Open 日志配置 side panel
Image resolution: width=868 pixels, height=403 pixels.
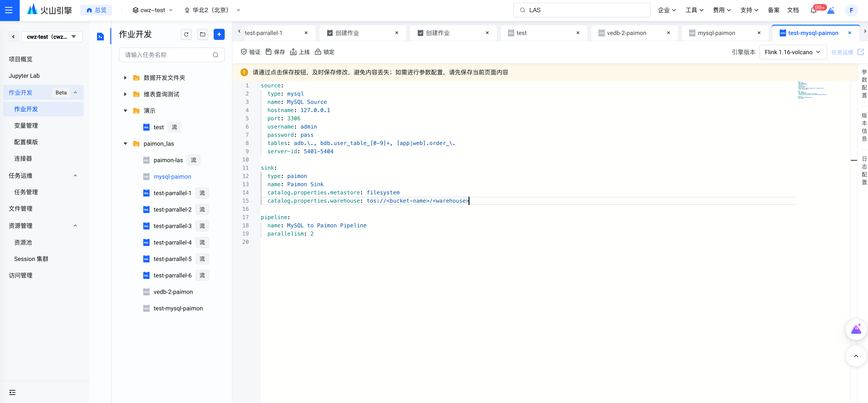(864, 170)
